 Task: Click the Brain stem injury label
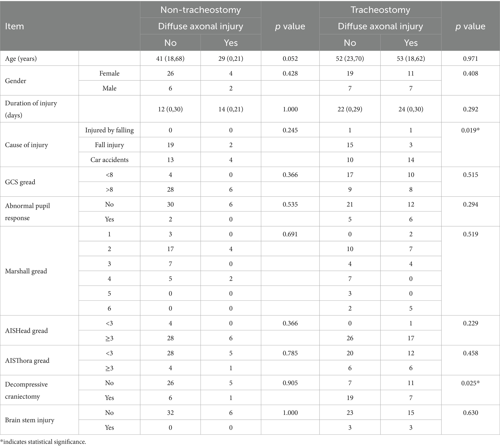pyautogui.click(x=29, y=420)
